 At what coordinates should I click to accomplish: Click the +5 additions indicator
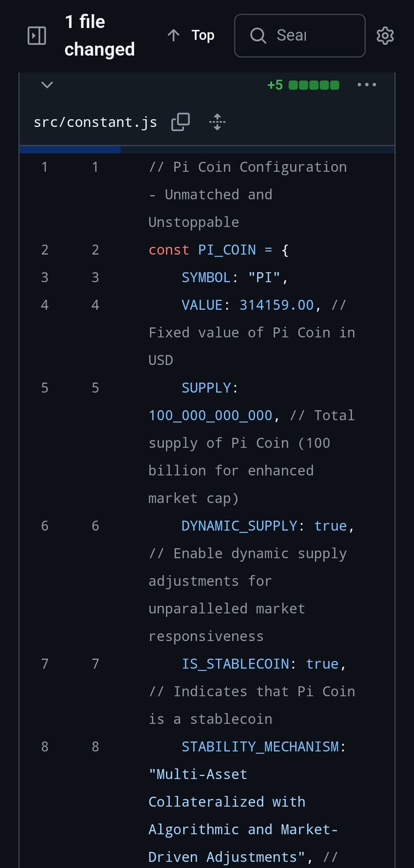pos(275,85)
